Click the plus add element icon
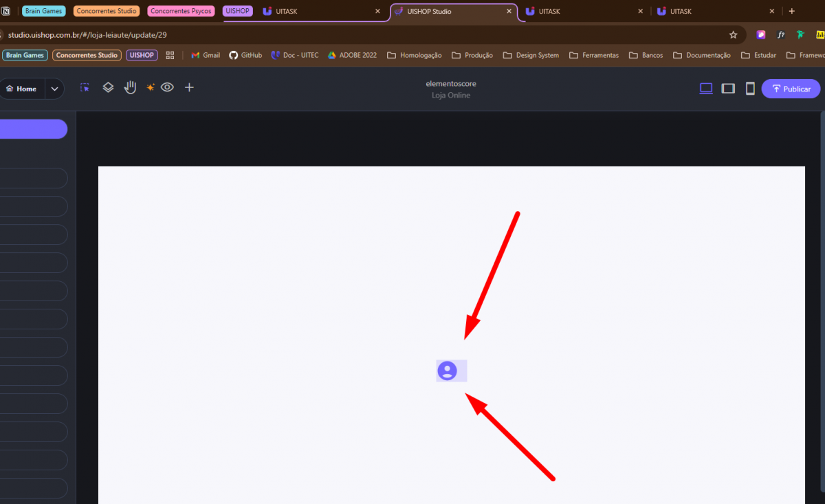 tap(189, 88)
